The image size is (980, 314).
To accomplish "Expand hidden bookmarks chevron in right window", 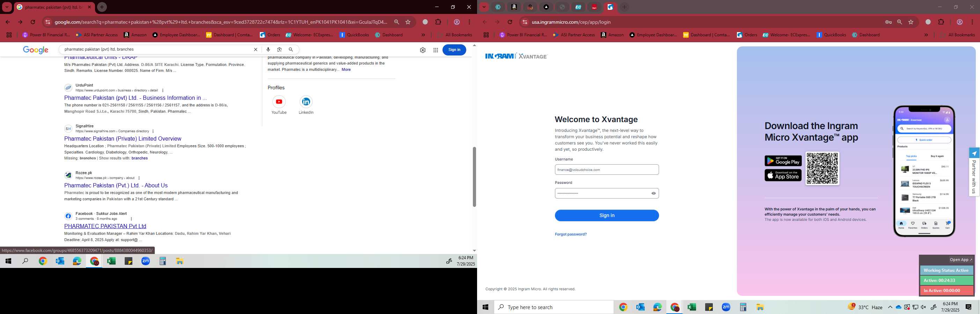I will 926,35.
